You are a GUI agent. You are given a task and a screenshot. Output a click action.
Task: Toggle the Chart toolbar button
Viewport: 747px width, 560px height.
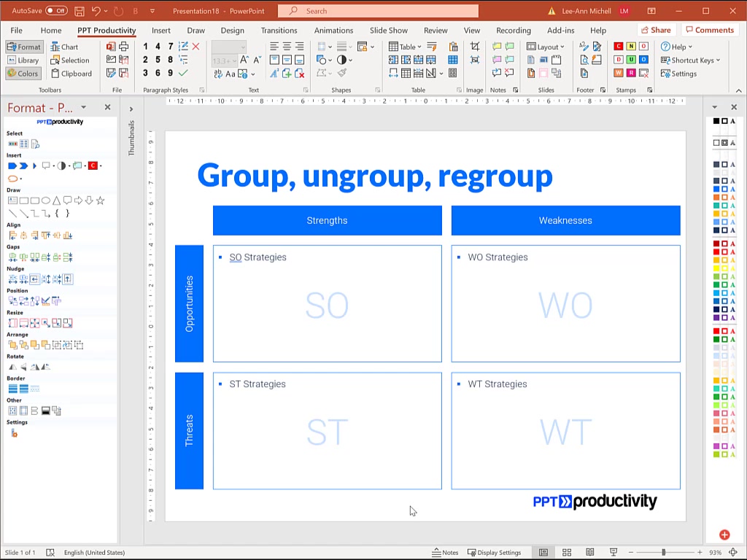tap(64, 47)
